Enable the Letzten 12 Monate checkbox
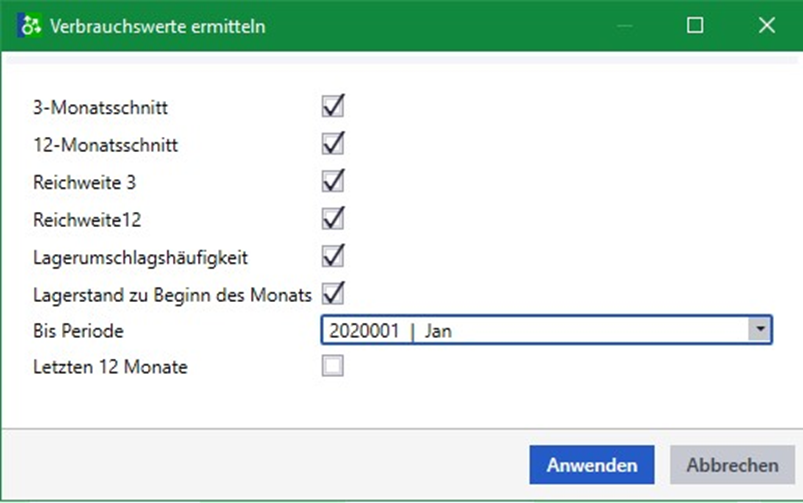 (x=333, y=367)
